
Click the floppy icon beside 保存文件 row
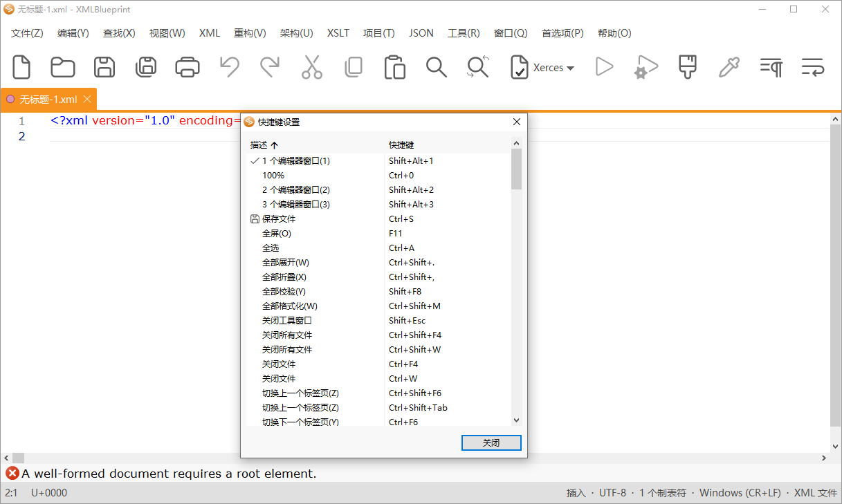255,218
